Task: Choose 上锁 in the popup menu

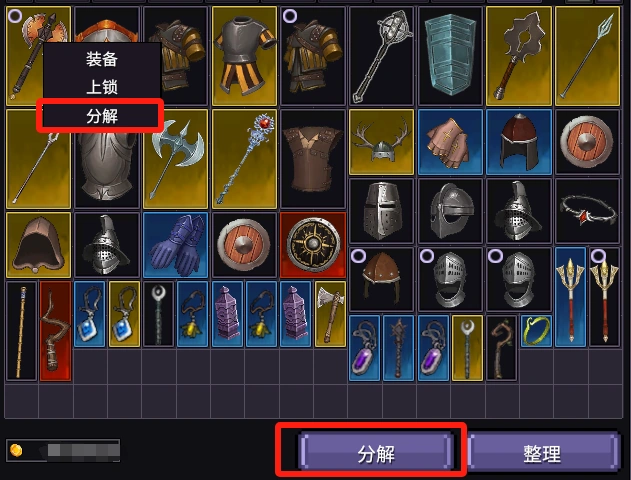Action: point(102,87)
